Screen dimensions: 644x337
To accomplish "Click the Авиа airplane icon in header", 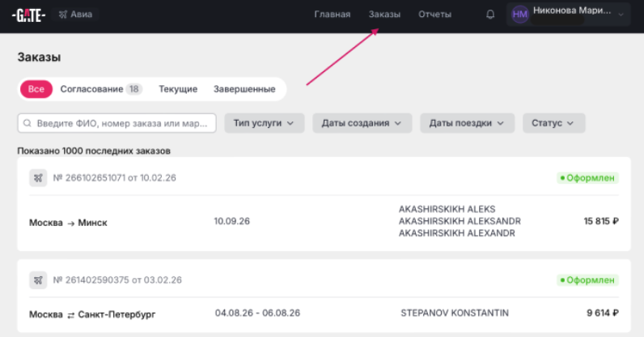I will [63, 15].
